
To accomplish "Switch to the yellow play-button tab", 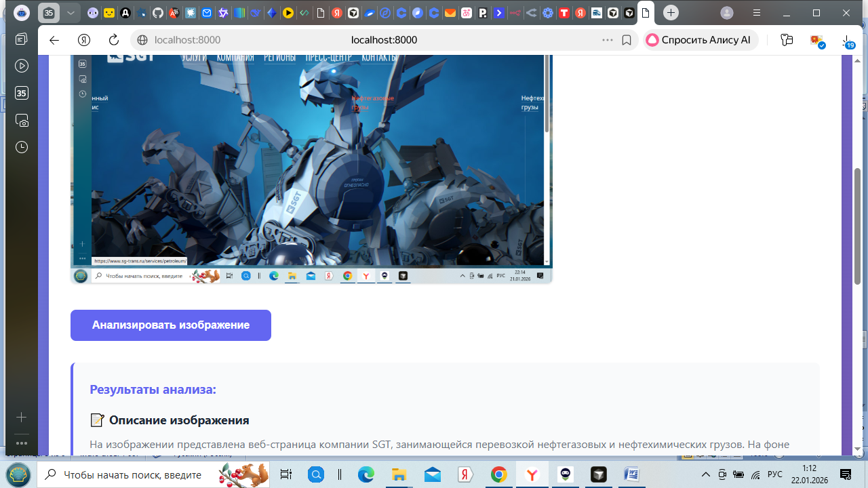I will tap(288, 13).
